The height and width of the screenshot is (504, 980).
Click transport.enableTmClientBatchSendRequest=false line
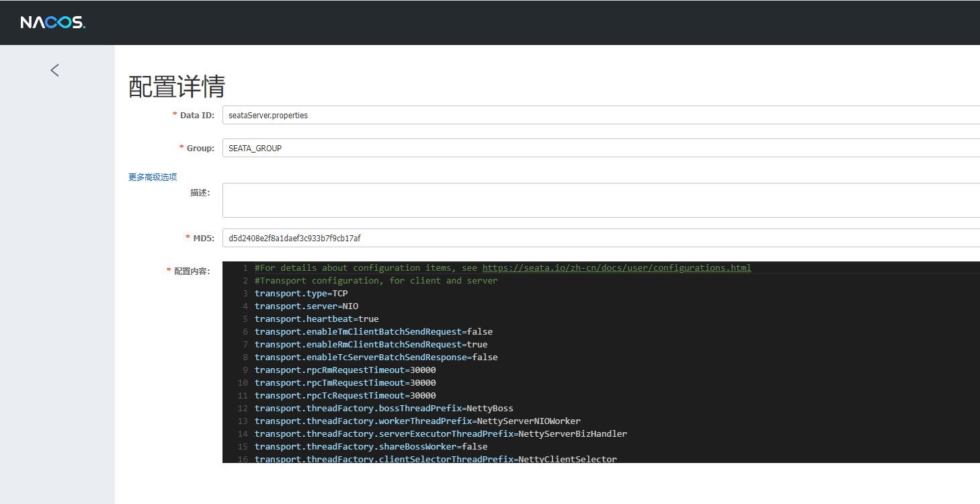(374, 332)
